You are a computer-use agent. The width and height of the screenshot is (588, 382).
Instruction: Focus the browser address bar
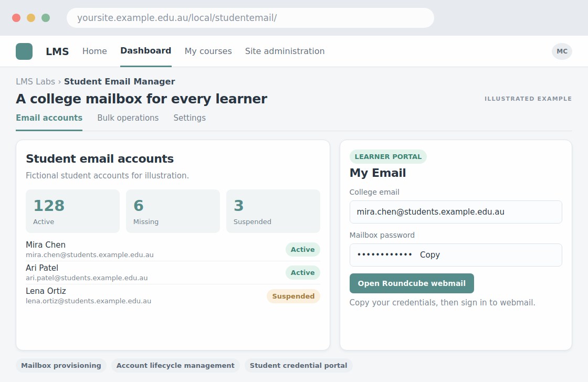[x=250, y=18]
